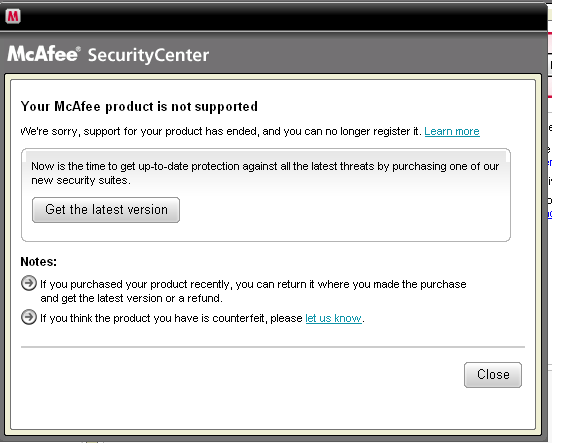Click the registered trademark symbol after McAfee
The width and height of the screenshot is (574, 443).
[x=78, y=49]
